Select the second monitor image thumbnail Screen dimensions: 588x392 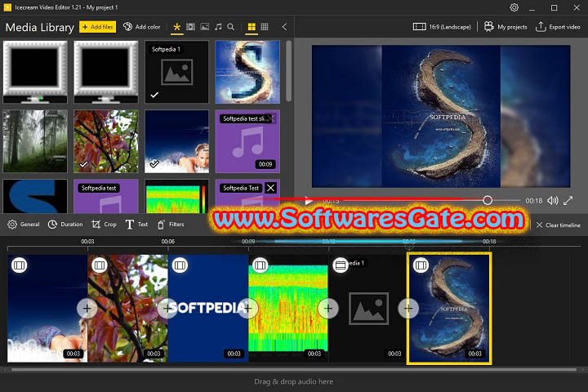point(106,72)
